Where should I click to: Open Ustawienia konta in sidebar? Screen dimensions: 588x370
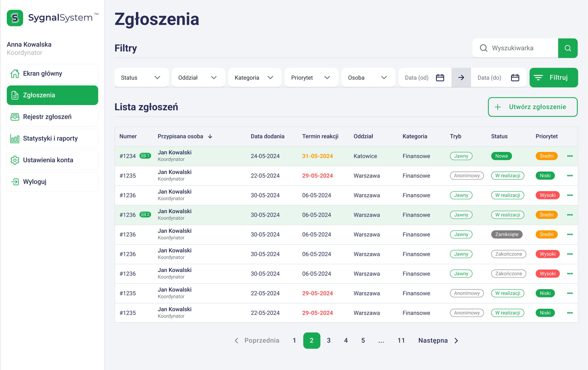(x=52, y=160)
